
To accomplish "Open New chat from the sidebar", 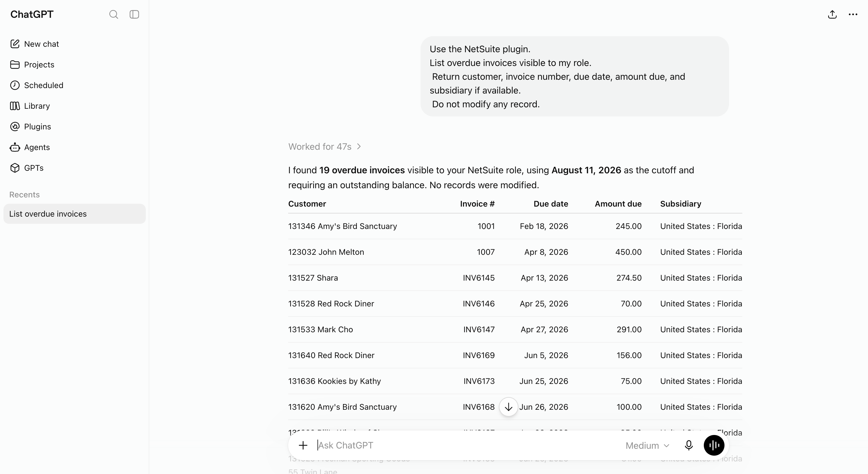I will click(74, 44).
